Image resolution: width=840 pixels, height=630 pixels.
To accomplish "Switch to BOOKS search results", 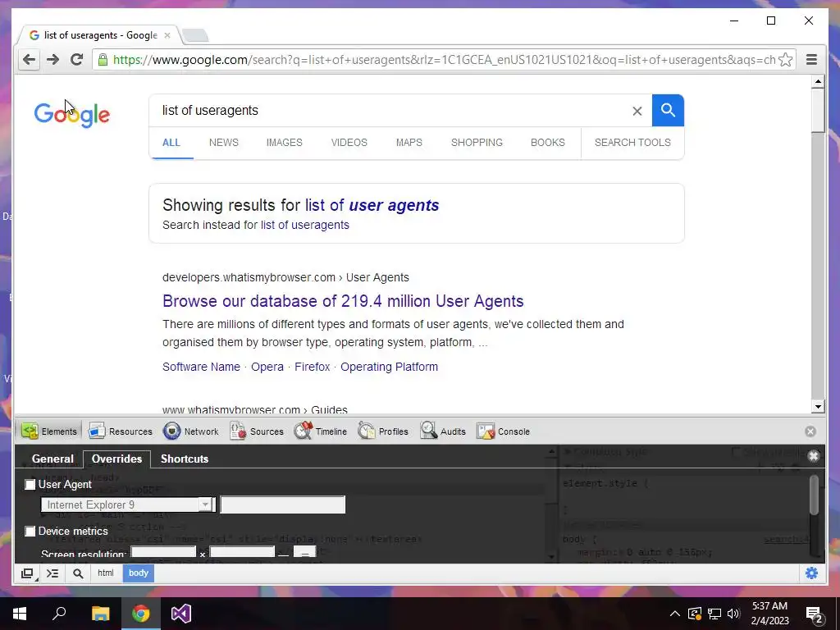I will 547,143.
